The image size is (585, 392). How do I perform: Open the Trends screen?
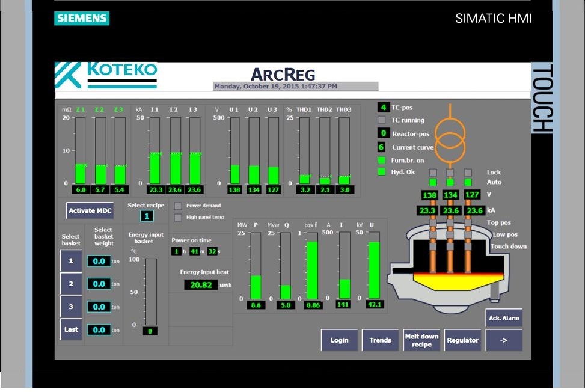click(x=381, y=340)
